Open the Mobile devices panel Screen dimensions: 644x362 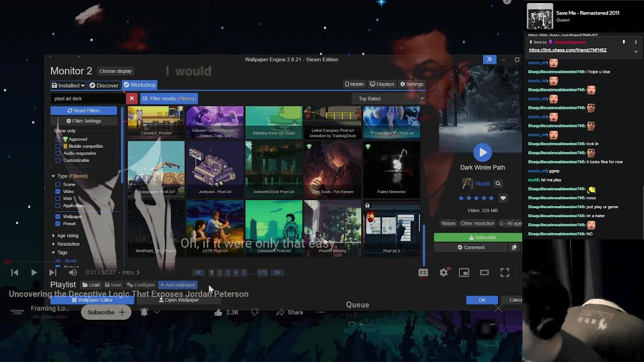pyautogui.click(x=354, y=84)
